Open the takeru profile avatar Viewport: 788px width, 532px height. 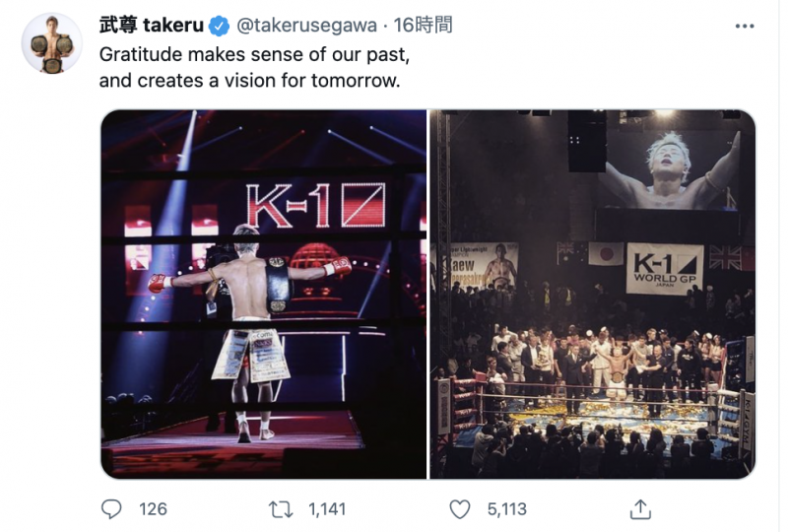pos(51,43)
